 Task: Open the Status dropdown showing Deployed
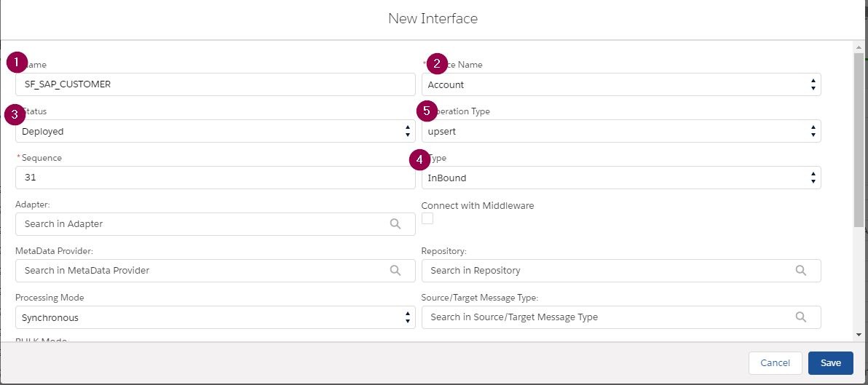click(215, 132)
